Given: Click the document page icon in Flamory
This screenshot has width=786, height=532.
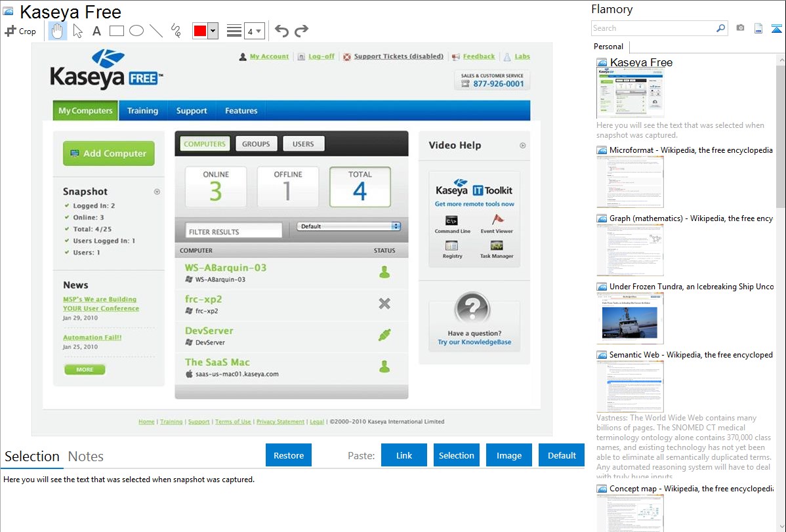Looking at the screenshot, I should coord(758,28).
